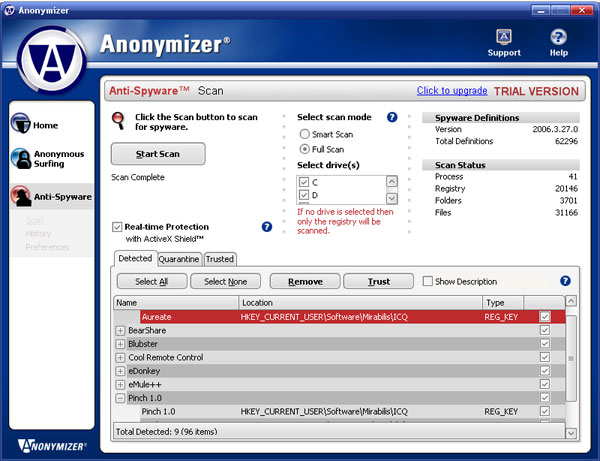The height and width of the screenshot is (461, 600).
Task: Switch to the Quarantine tab
Action: coord(179,259)
